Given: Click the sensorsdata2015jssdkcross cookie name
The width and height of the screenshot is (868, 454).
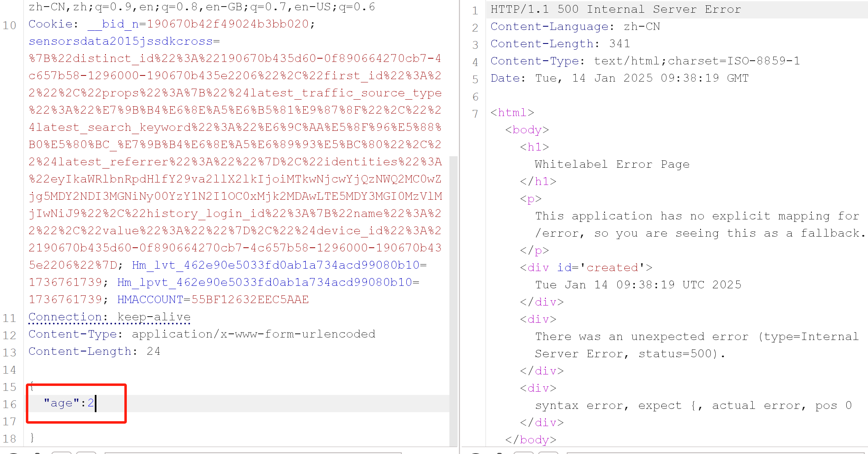Looking at the screenshot, I should (x=121, y=41).
